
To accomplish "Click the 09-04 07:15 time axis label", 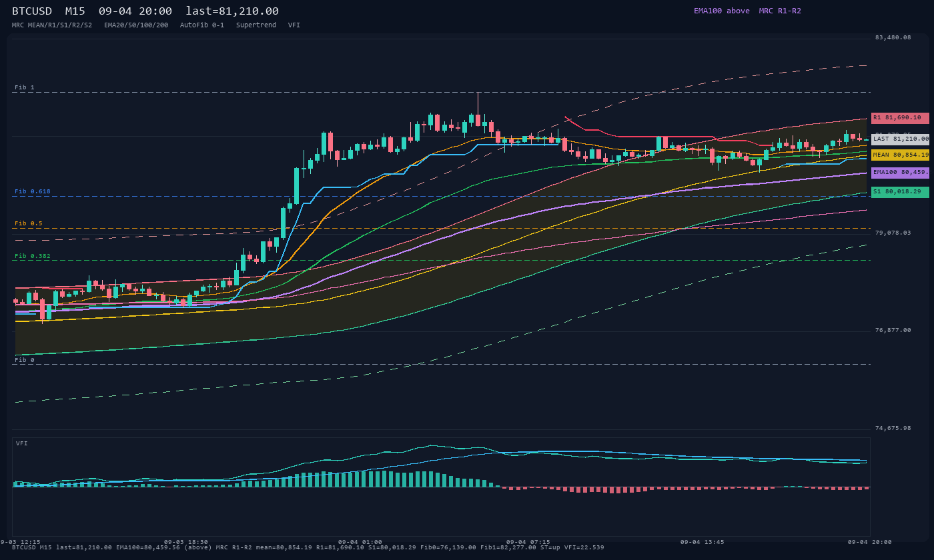I will pos(528,542).
